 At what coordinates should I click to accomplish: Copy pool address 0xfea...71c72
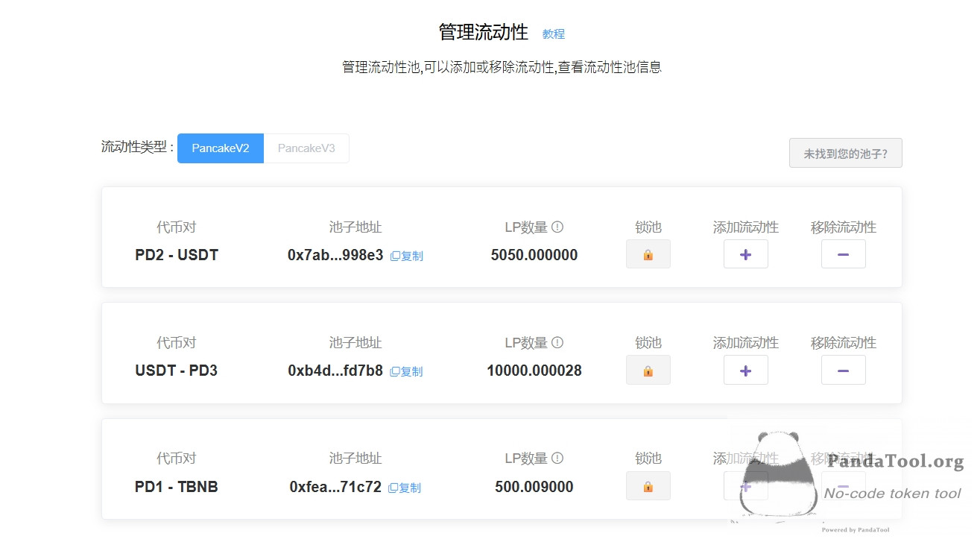(x=405, y=488)
